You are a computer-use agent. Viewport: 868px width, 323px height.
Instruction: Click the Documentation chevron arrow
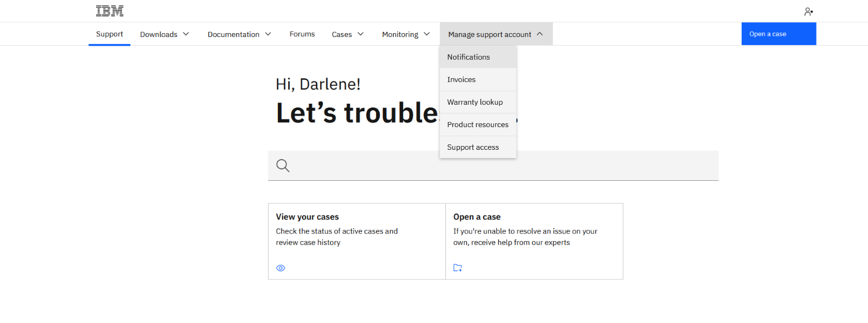click(268, 34)
